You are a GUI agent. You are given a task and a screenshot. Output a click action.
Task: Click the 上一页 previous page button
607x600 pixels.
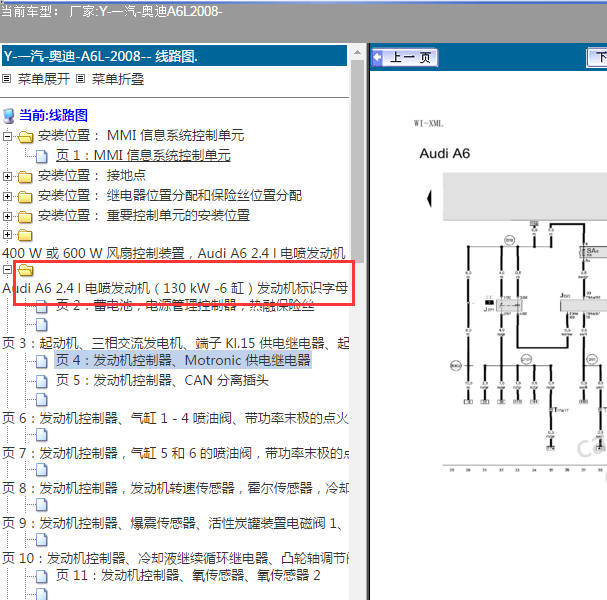point(405,57)
